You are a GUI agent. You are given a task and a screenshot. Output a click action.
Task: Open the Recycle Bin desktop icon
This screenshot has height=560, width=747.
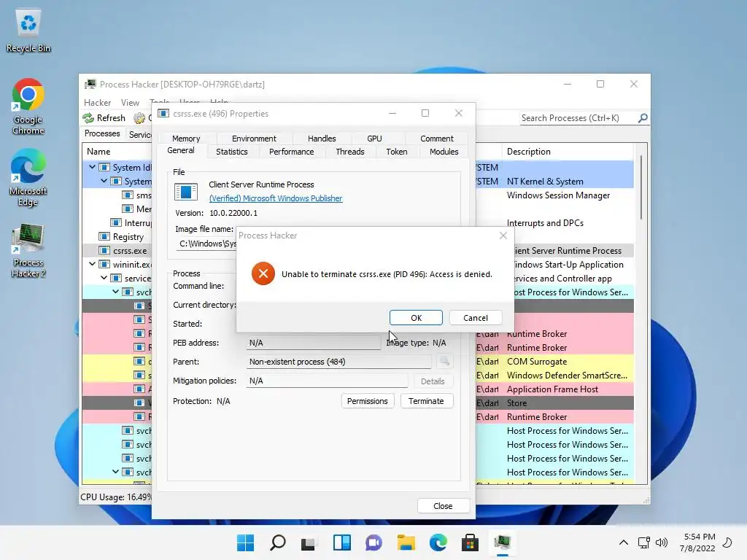[28, 31]
